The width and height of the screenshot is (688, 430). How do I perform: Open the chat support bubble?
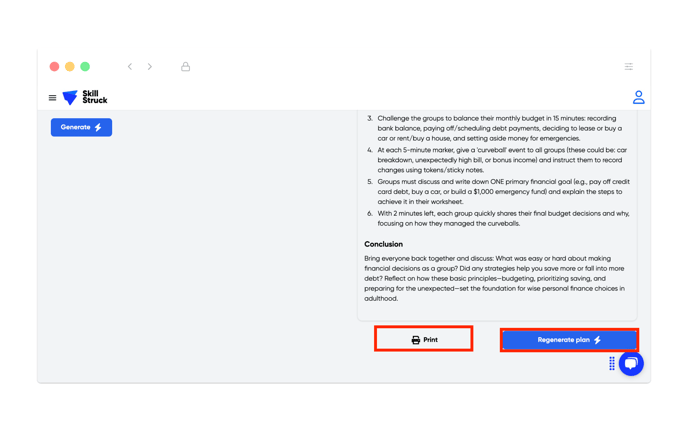[x=631, y=363]
